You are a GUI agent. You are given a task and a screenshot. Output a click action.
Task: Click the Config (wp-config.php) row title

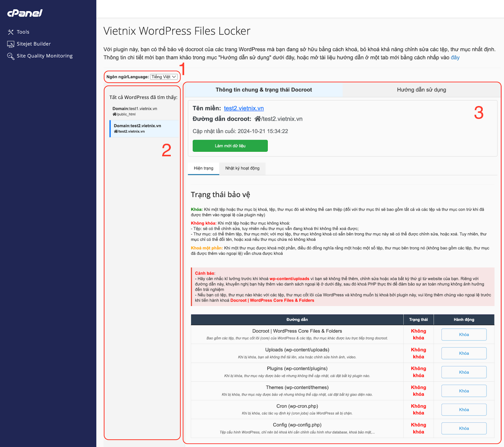tap(297, 425)
